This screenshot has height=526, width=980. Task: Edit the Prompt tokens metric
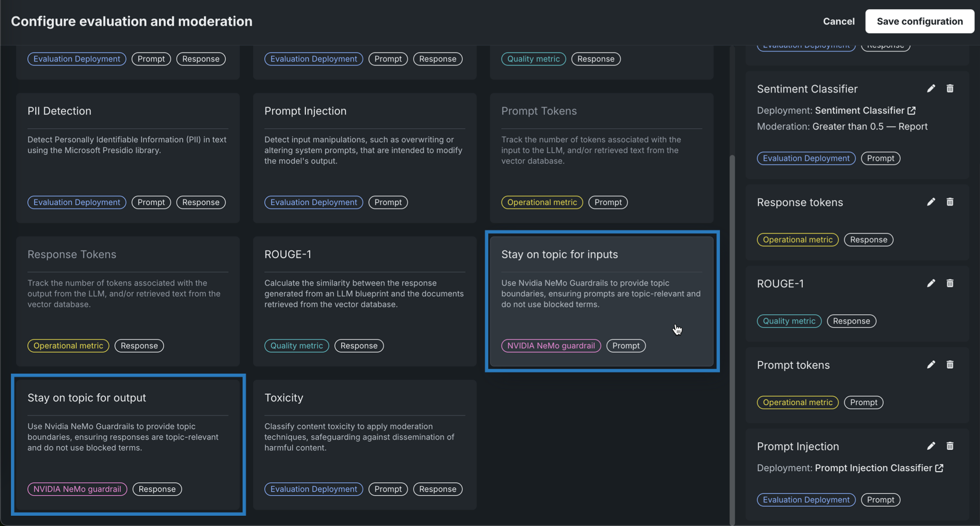[x=931, y=365]
